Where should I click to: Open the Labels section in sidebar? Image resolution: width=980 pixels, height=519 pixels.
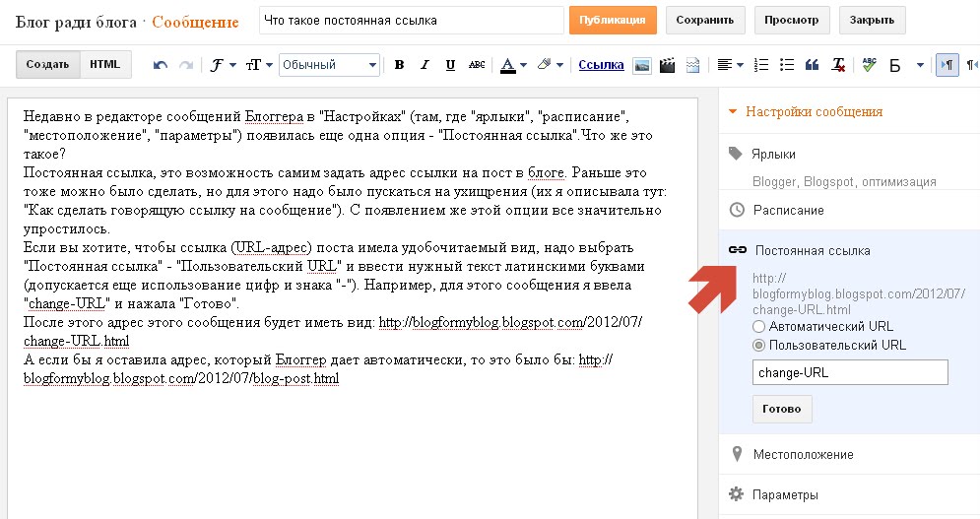click(x=775, y=154)
